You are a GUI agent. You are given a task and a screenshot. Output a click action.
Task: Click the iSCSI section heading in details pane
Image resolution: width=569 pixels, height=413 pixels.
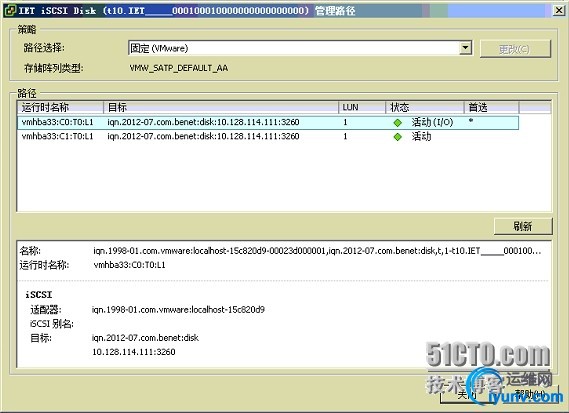[x=39, y=295]
